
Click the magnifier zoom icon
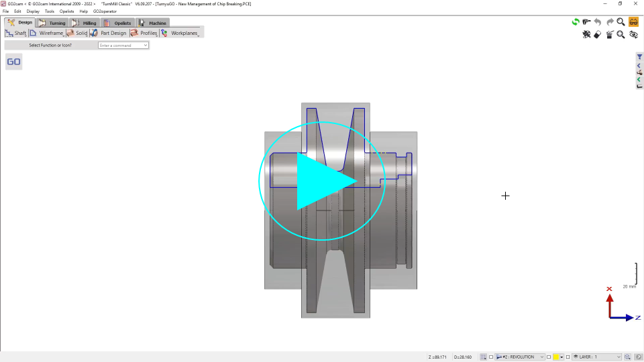click(x=621, y=22)
